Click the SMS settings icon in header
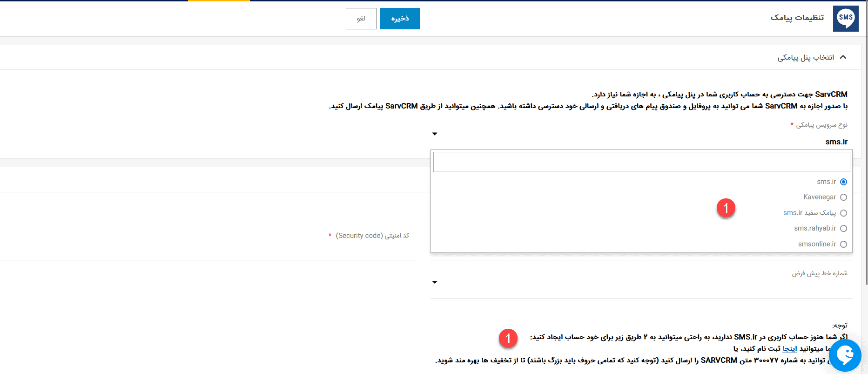This screenshot has width=868, height=374. pos(846,19)
